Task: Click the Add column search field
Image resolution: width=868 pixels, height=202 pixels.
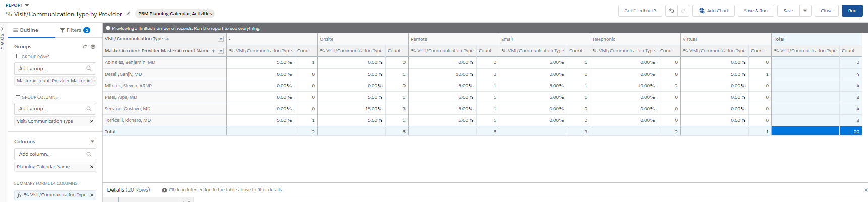Action: pyautogui.click(x=52, y=154)
